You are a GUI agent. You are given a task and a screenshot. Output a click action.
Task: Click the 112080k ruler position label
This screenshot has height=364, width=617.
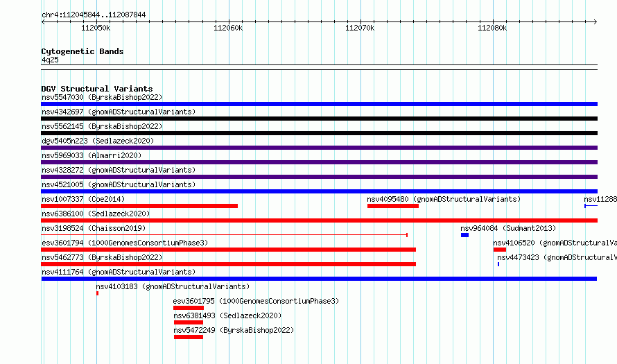click(x=492, y=28)
